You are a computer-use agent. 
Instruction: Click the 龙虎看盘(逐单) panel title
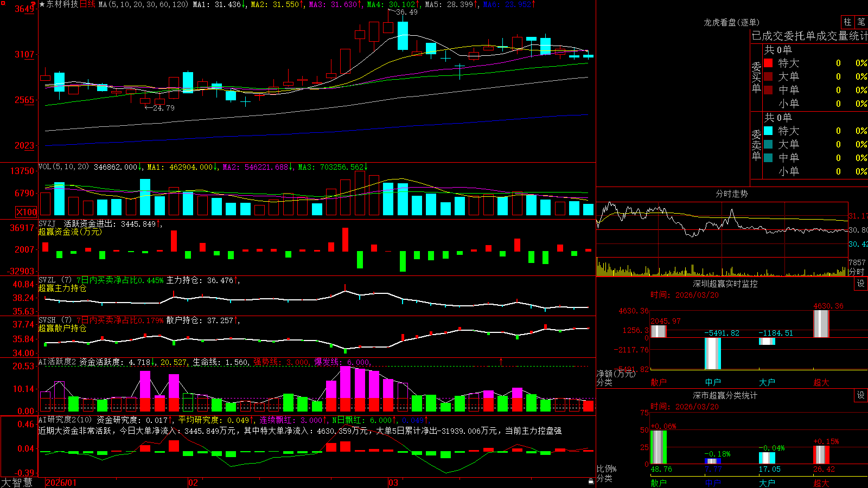point(731,22)
